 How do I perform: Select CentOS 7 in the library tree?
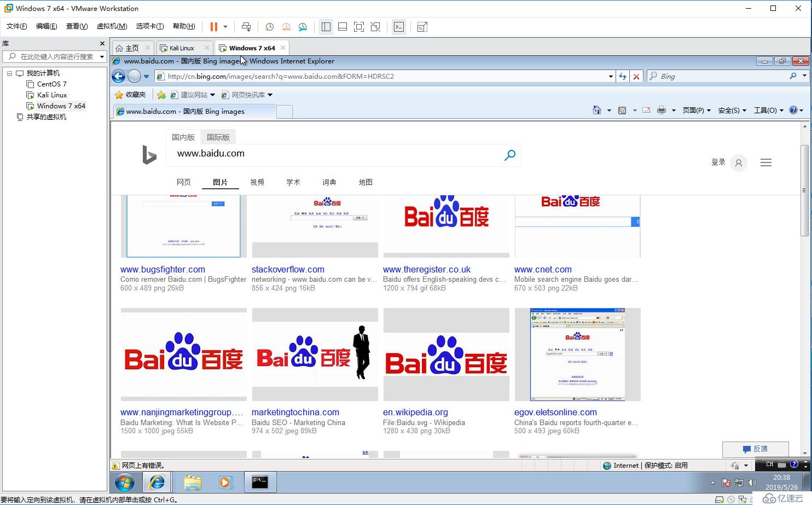[52, 84]
